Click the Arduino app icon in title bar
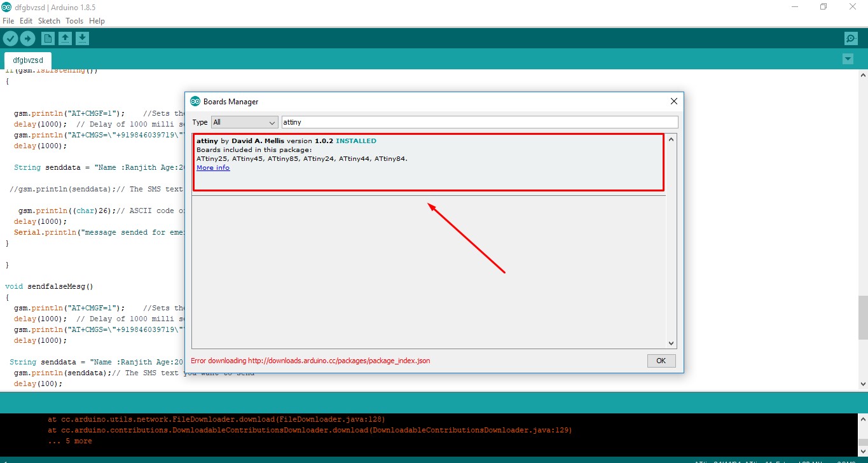The height and width of the screenshot is (463, 868). pyautogui.click(x=6, y=6)
